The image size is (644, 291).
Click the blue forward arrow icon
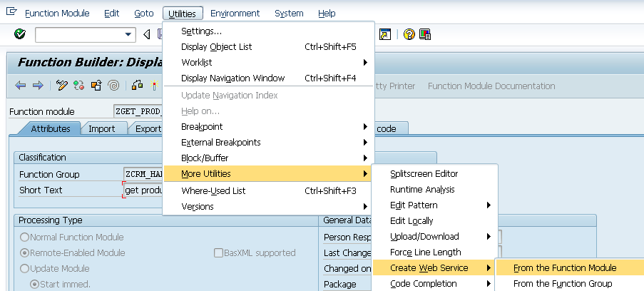[38, 86]
